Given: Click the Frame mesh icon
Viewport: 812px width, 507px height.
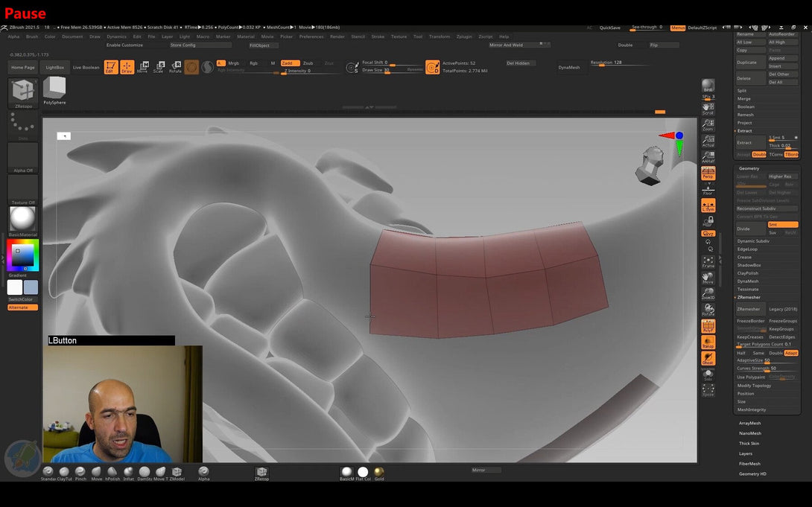Looking at the screenshot, I should (x=708, y=261).
